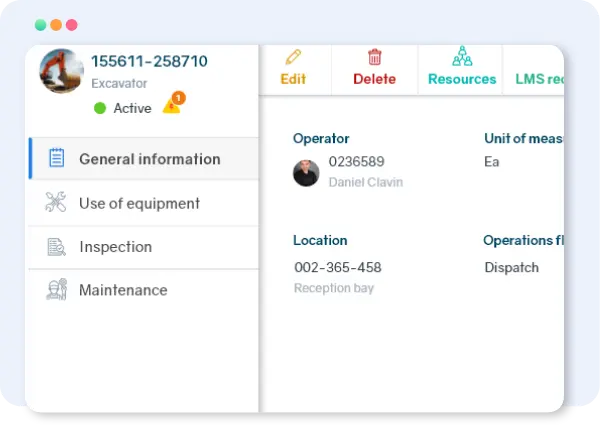Click Daniel Clavin's operator avatar

tap(306, 172)
